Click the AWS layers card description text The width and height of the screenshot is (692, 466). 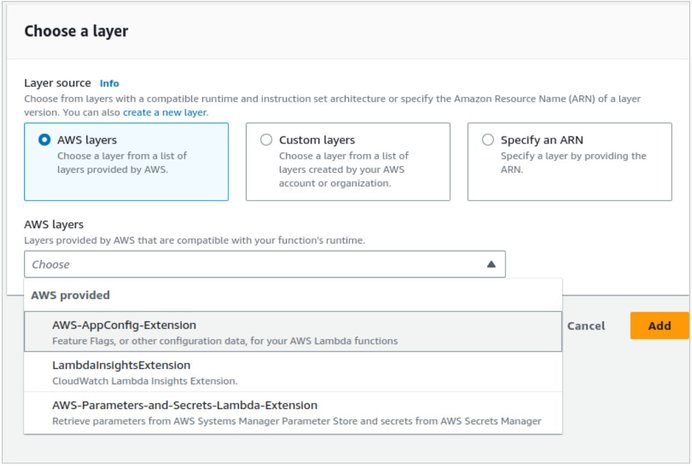point(122,162)
